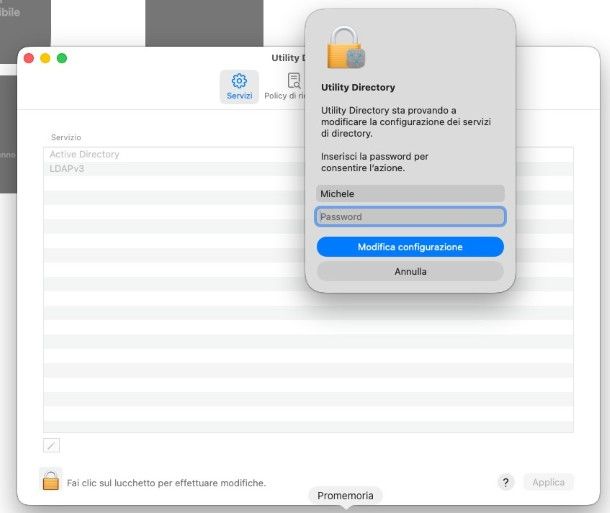Minimize the window with the yellow button

45,58
